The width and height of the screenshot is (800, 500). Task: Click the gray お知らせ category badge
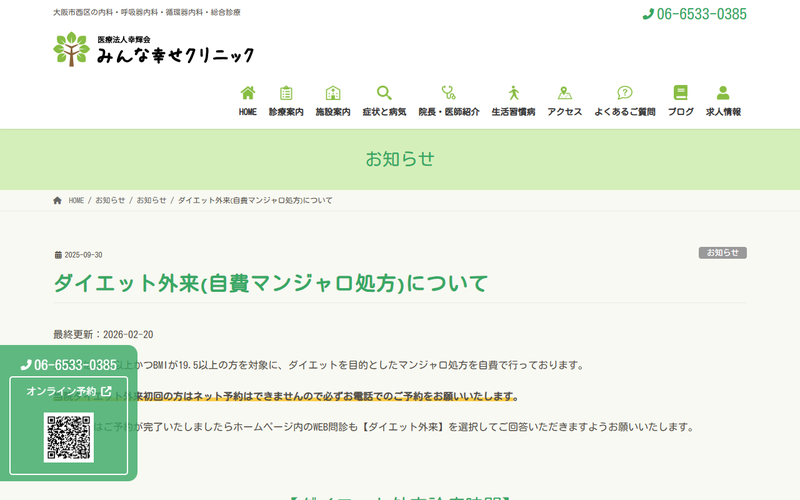(722, 253)
